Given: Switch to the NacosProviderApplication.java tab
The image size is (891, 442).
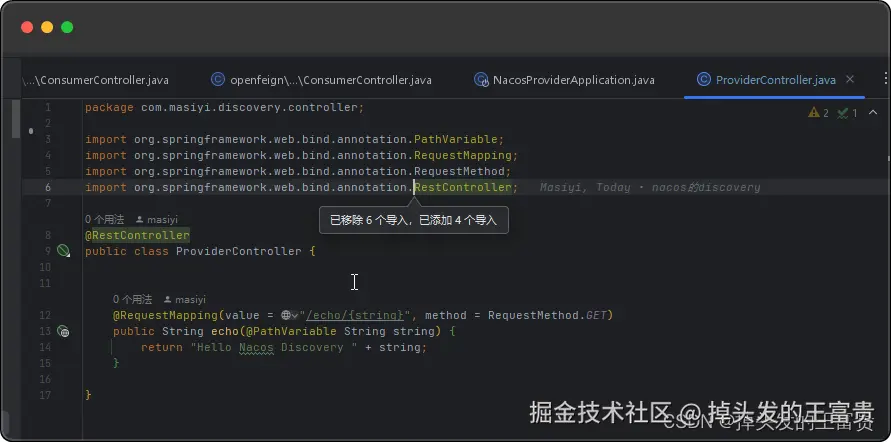Looking at the screenshot, I should [x=564, y=80].
